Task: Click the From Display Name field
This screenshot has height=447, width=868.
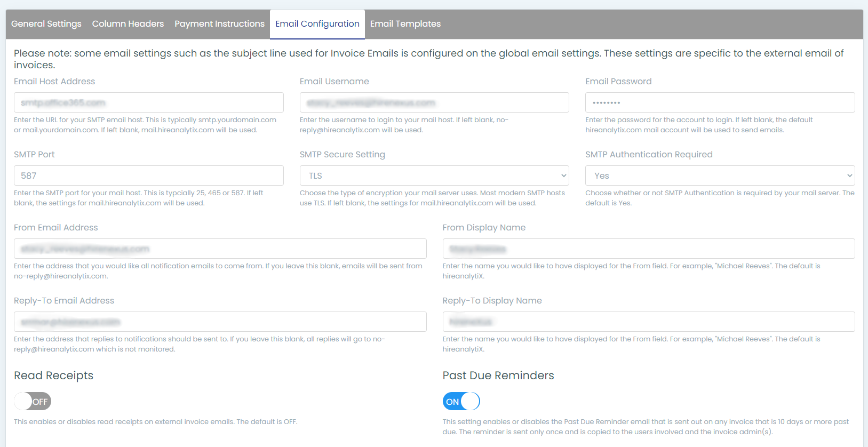Action: point(649,249)
